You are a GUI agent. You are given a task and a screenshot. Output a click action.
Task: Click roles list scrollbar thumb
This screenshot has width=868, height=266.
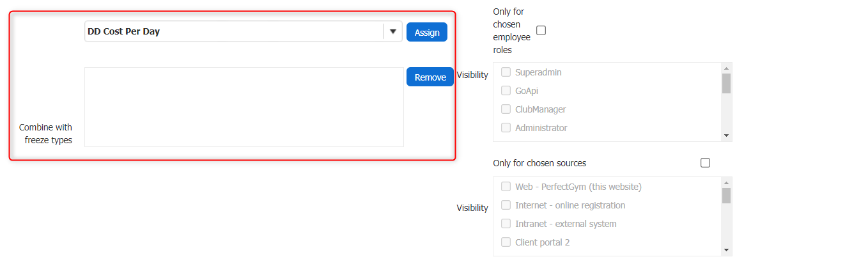click(726, 83)
